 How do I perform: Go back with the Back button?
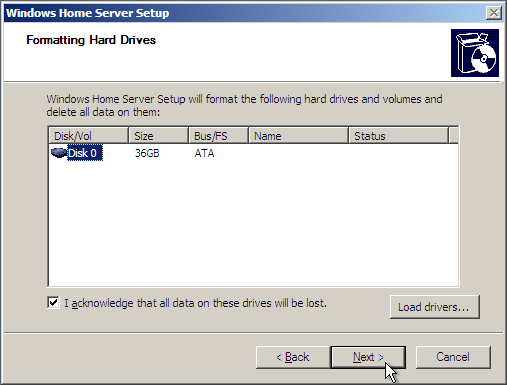tap(293, 357)
